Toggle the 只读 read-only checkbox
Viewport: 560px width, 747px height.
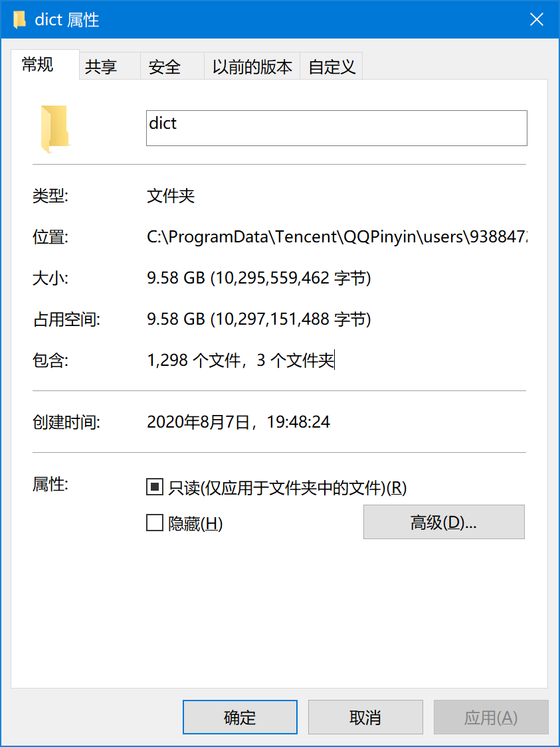[x=154, y=487]
